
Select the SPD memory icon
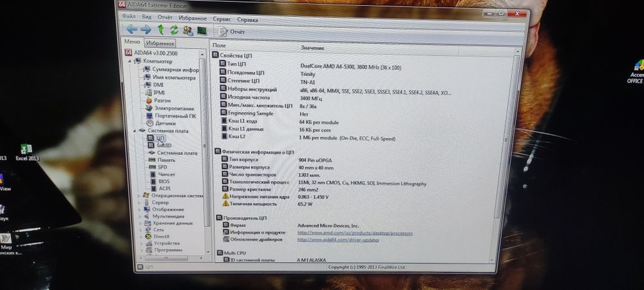coord(151,167)
